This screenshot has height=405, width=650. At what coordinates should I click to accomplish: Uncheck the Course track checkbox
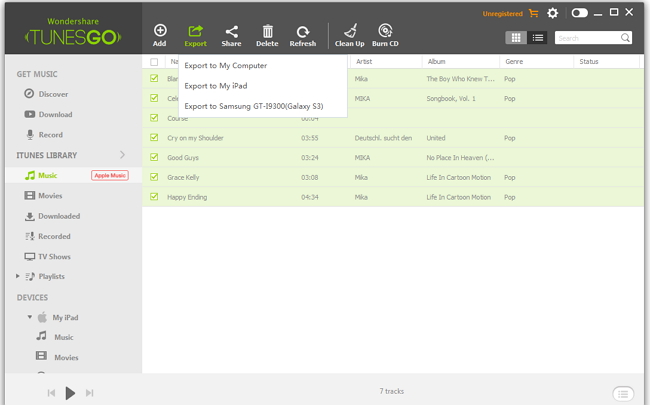154,118
